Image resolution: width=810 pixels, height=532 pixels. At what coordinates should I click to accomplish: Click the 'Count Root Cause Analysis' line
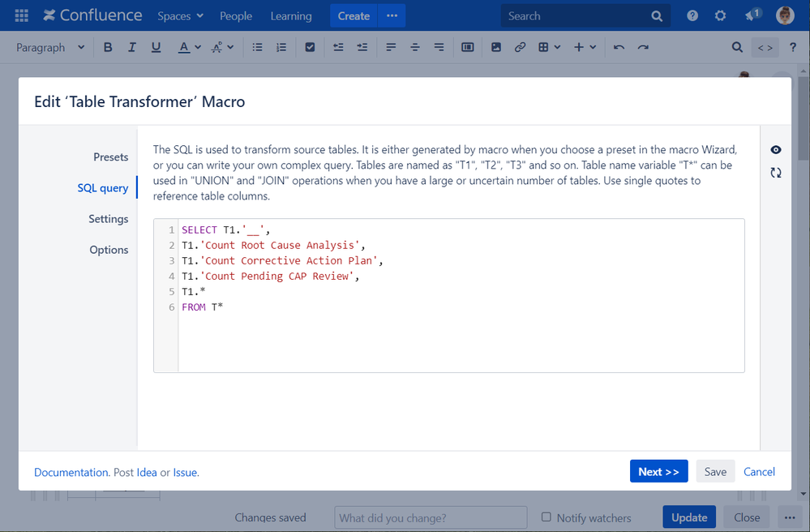273,246
